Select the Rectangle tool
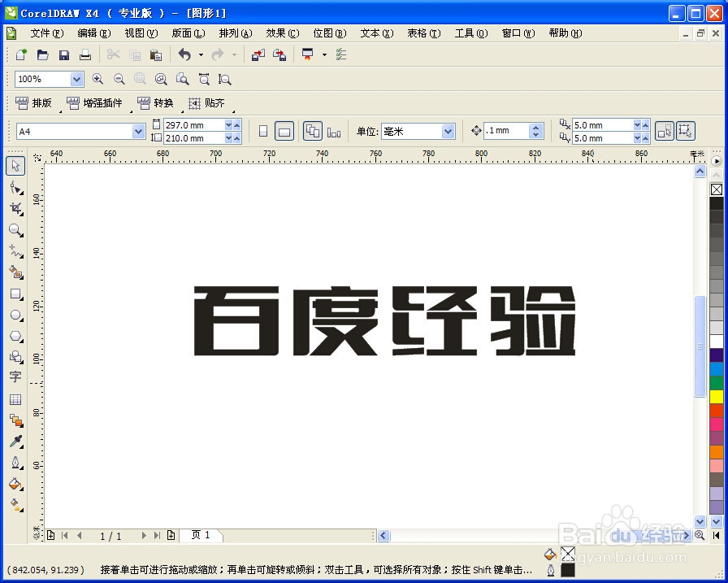728x583 pixels. point(15,294)
